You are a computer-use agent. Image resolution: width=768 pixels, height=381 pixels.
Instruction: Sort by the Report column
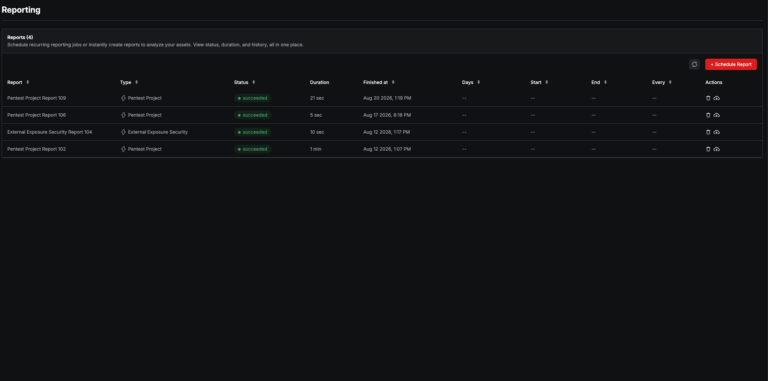27,82
